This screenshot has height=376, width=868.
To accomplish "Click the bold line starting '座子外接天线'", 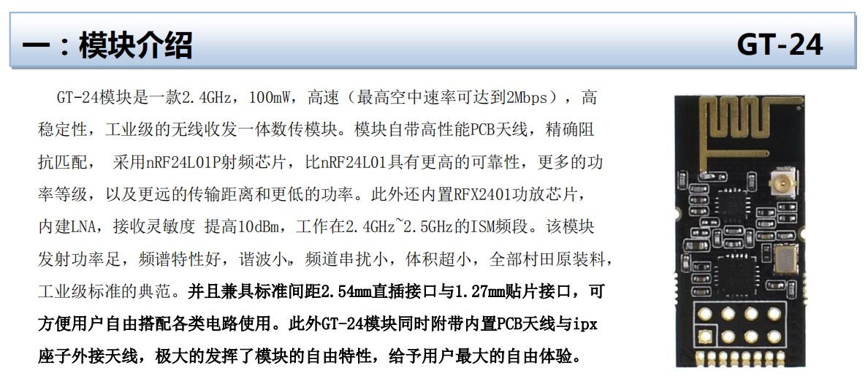I will [x=310, y=356].
